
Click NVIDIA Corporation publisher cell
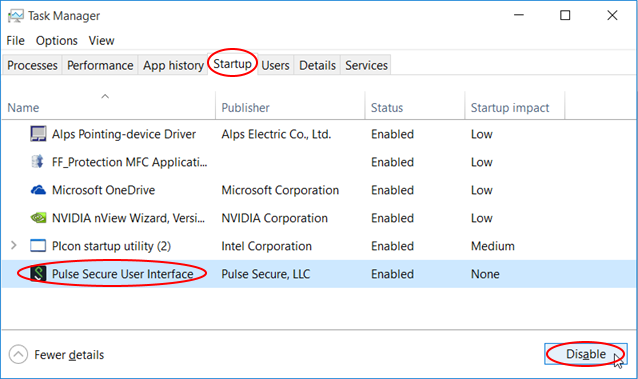274,218
